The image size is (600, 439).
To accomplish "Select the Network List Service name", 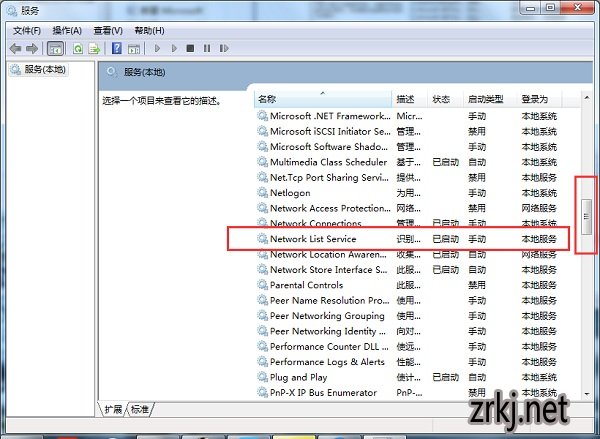I will click(x=313, y=239).
